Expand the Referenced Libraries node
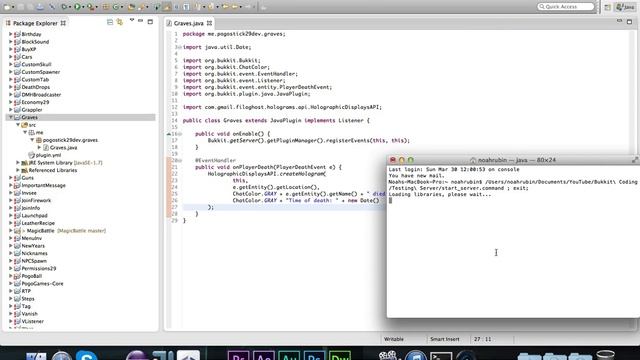The width and height of the screenshot is (640, 360). click(18, 170)
